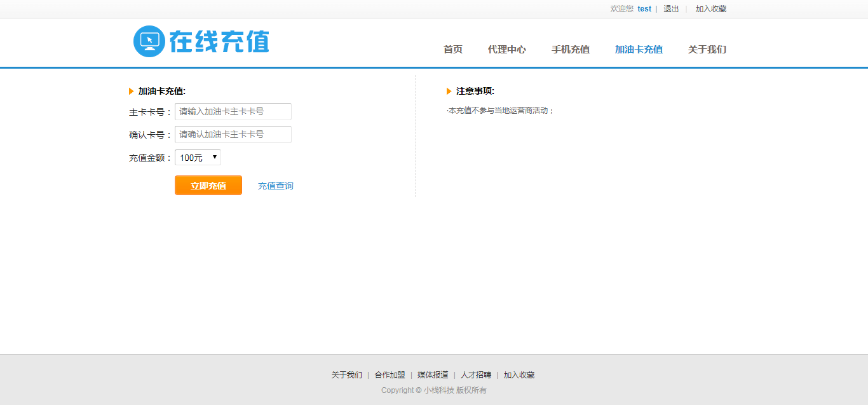Click the username link test
This screenshot has height=405, width=868.
[x=644, y=9]
